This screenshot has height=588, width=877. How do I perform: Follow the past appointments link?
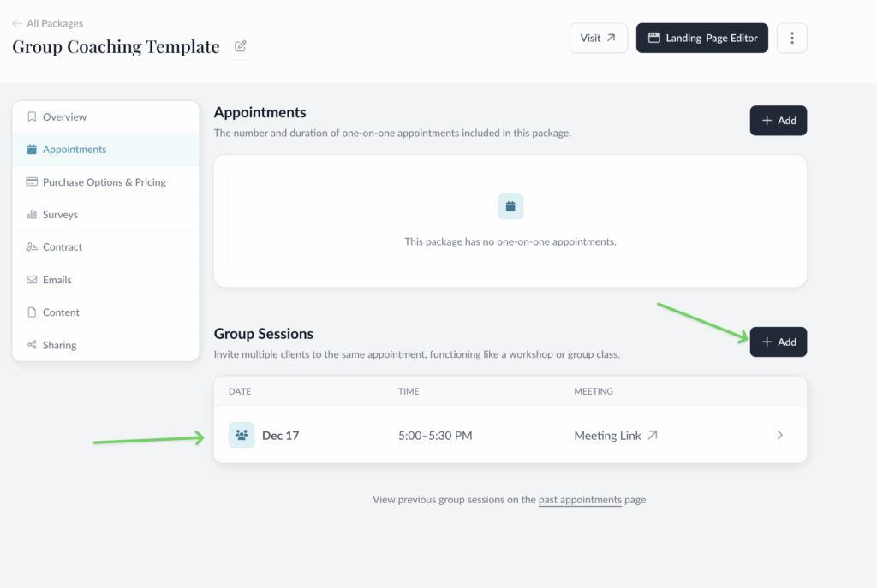(580, 500)
